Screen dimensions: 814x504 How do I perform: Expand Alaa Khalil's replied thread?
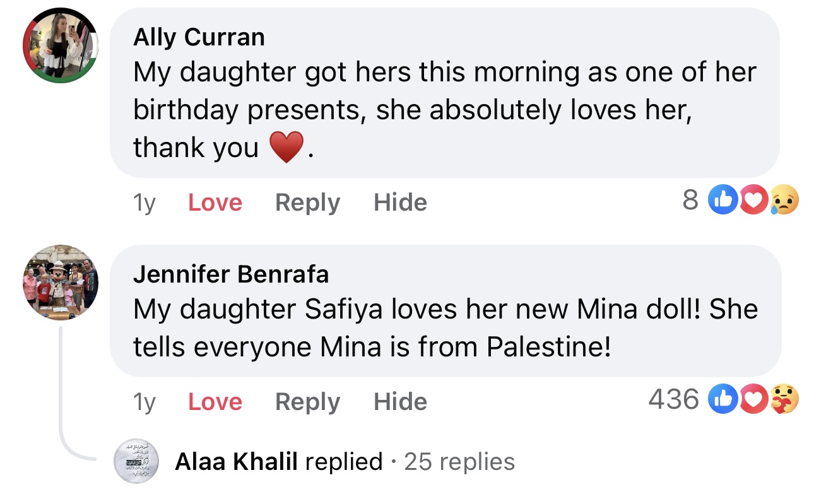click(278, 462)
